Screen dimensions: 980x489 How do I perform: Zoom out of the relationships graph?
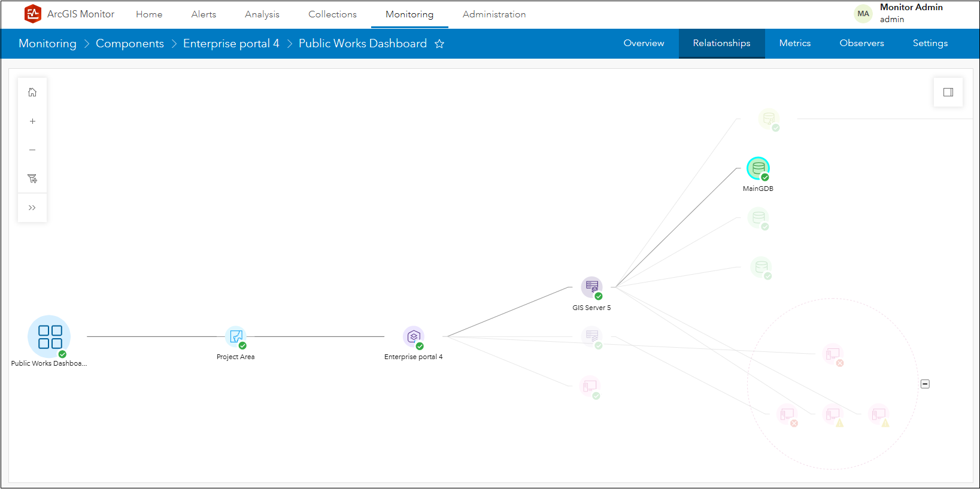pos(32,150)
